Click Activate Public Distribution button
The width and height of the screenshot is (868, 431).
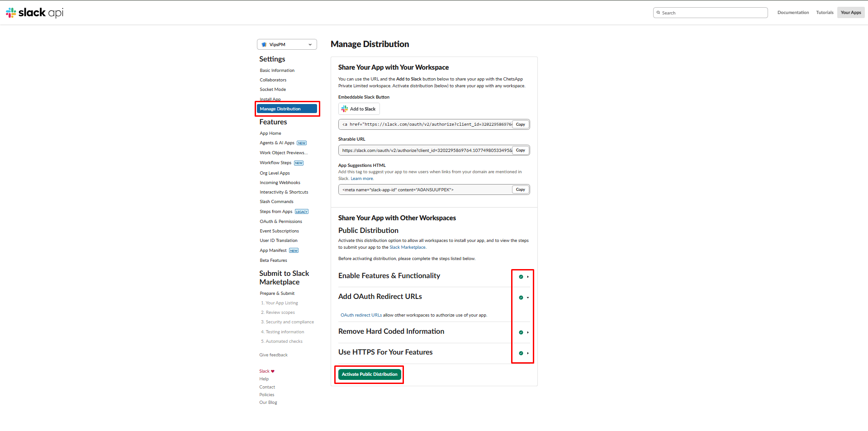click(369, 374)
